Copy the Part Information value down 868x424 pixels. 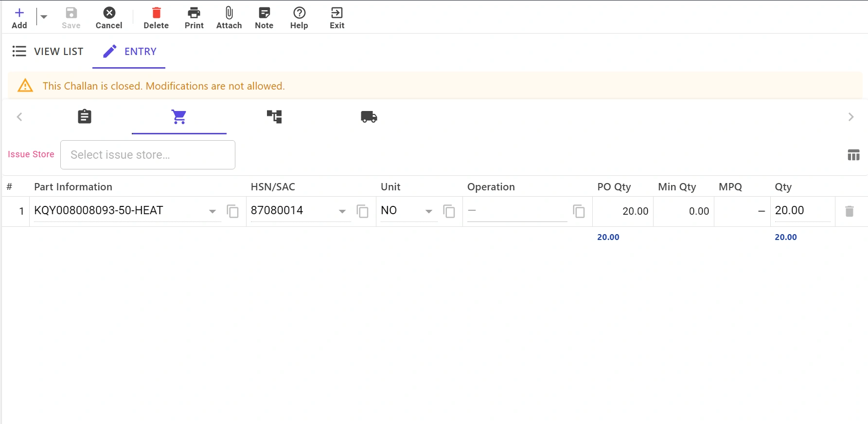[x=233, y=211]
